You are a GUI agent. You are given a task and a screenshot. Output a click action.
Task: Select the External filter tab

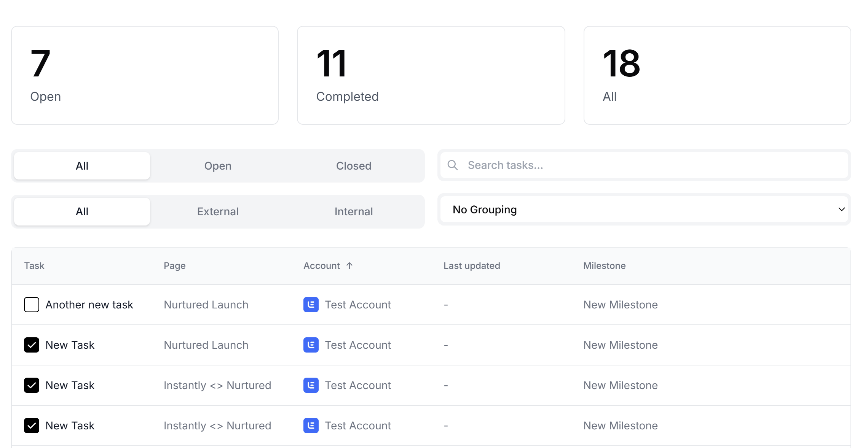(x=218, y=211)
